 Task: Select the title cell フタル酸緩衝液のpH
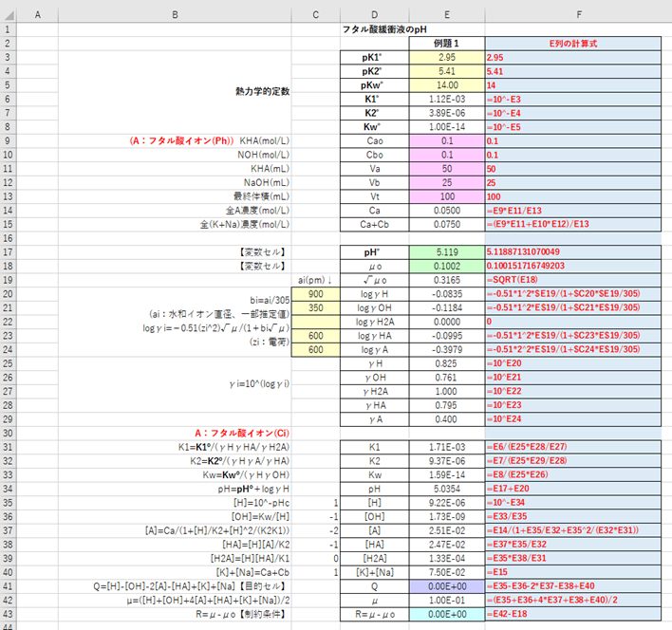click(384, 29)
